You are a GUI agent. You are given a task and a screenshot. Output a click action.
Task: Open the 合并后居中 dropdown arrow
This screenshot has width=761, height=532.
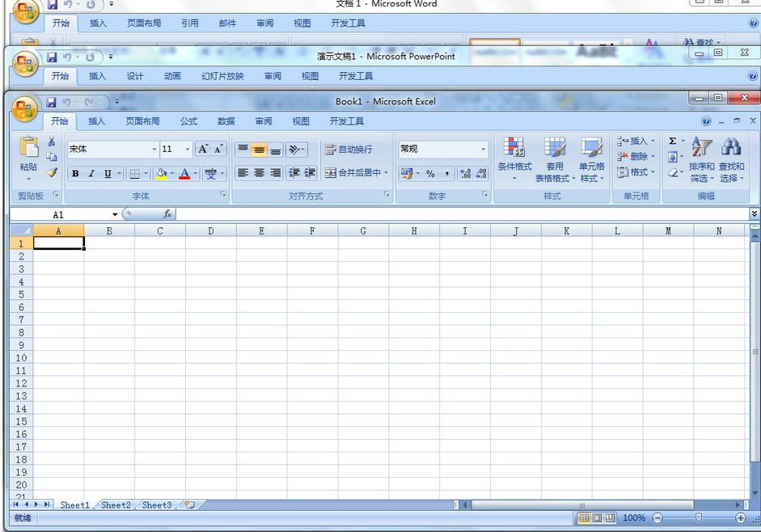[x=387, y=173]
